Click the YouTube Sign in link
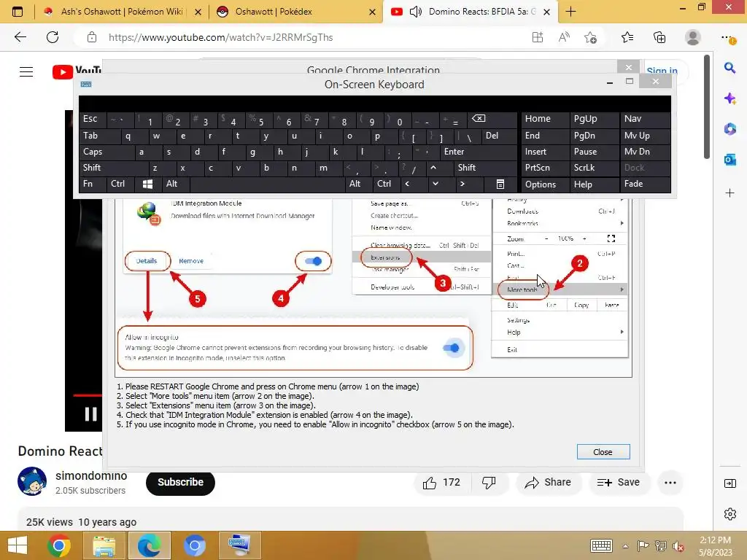The width and height of the screenshot is (747, 560). (x=662, y=71)
